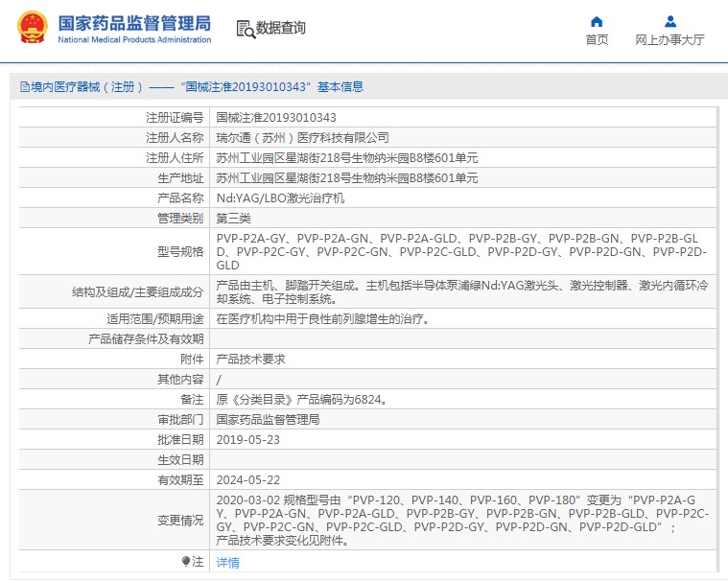Select product name Nd:YAG/LBO激光治疗机
The width and height of the screenshot is (728, 581).
click(x=280, y=198)
